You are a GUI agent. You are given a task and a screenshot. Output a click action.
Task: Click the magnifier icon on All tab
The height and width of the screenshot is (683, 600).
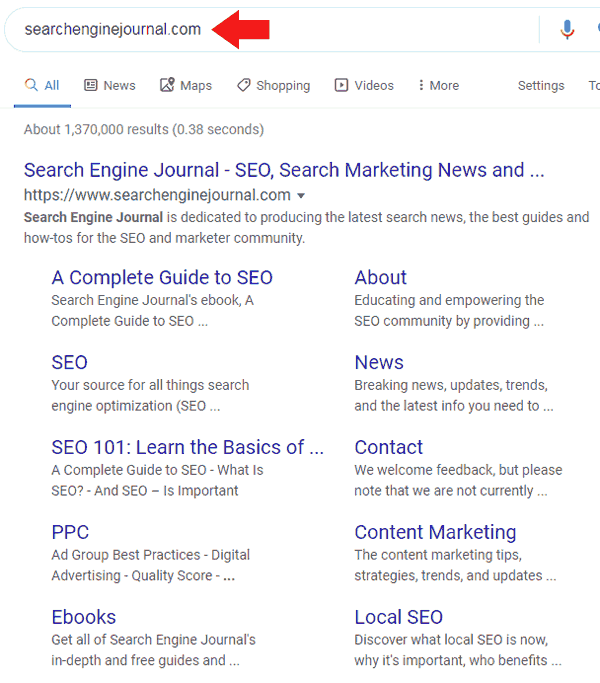(31, 85)
